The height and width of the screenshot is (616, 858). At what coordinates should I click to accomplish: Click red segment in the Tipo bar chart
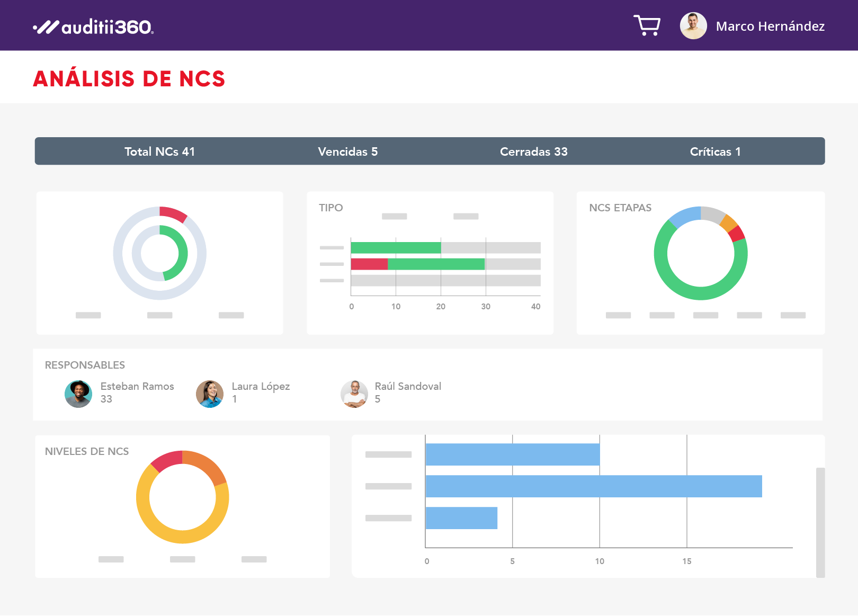tap(369, 264)
